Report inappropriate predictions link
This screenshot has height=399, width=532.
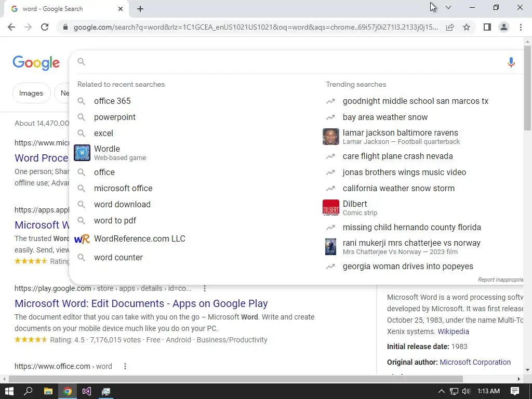[500, 280]
